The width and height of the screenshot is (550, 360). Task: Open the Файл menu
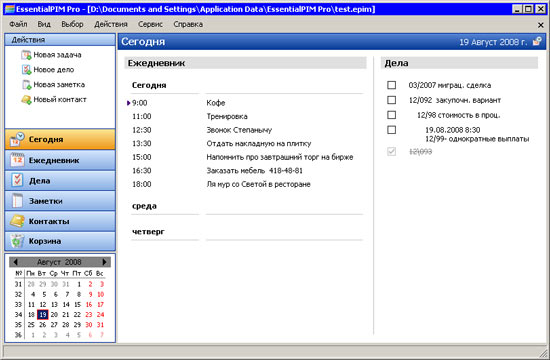coord(18,24)
